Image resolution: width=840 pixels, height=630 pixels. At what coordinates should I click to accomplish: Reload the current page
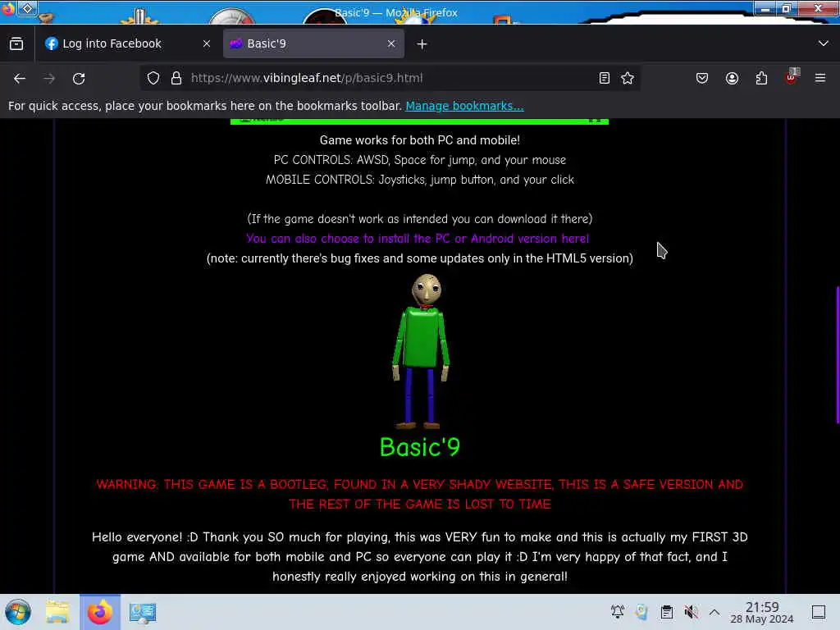tap(79, 78)
